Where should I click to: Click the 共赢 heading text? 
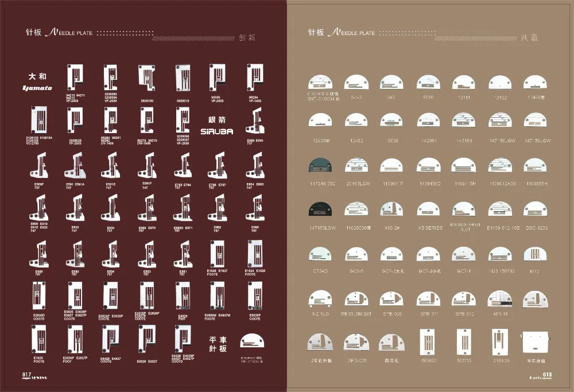[x=529, y=38]
